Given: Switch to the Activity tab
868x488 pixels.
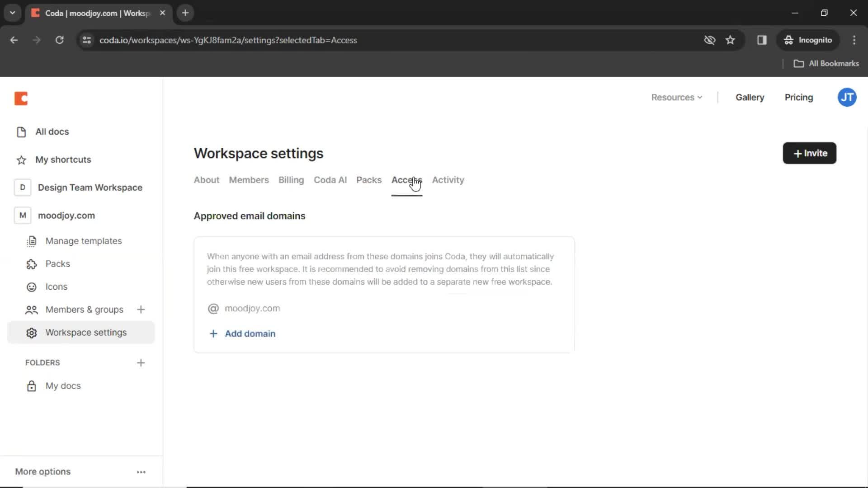Looking at the screenshot, I should 448,180.
